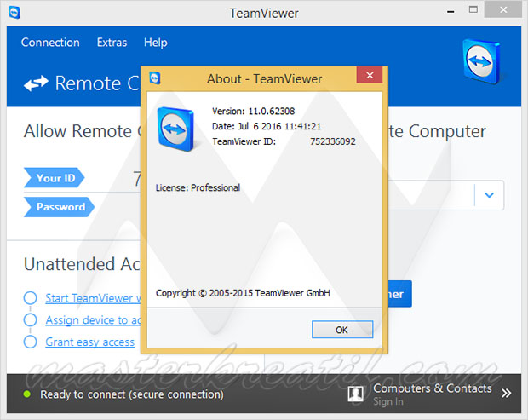Click the Version: 11.0.62308 text

point(253,111)
